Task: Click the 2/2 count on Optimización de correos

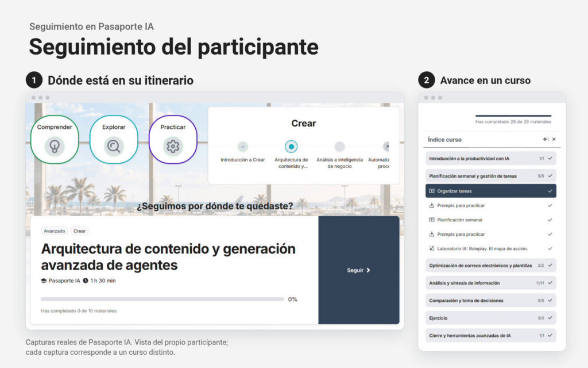Action: tap(541, 266)
